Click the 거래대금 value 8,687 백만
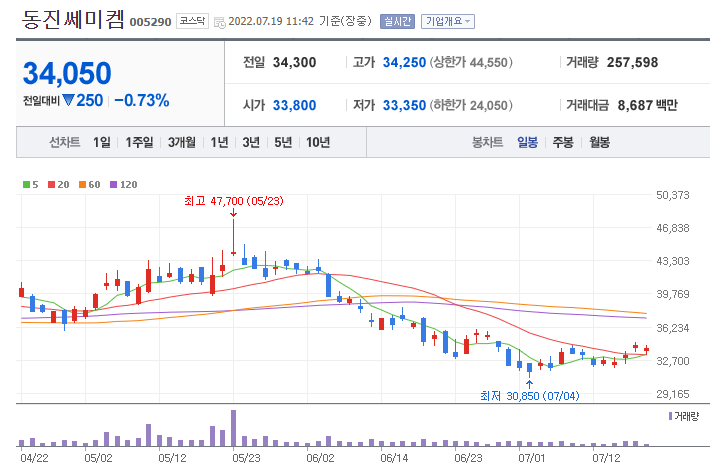This screenshot has height=469, width=710. [648, 105]
